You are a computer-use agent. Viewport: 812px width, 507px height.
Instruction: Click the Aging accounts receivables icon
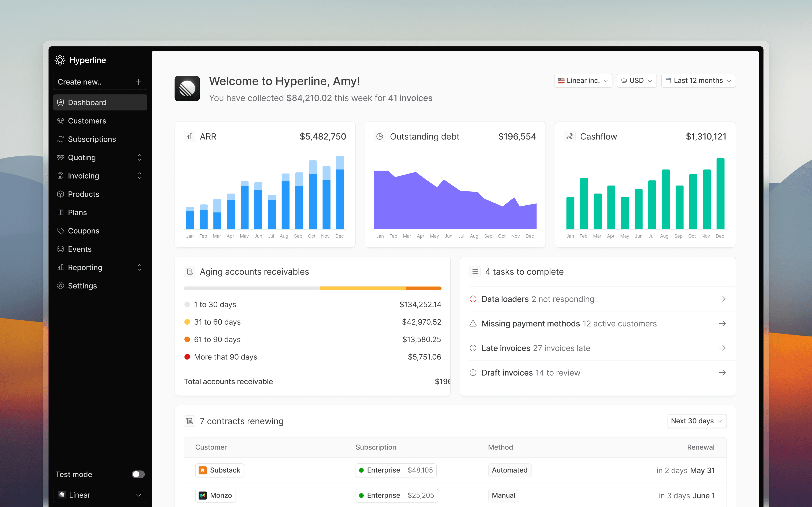click(x=189, y=272)
